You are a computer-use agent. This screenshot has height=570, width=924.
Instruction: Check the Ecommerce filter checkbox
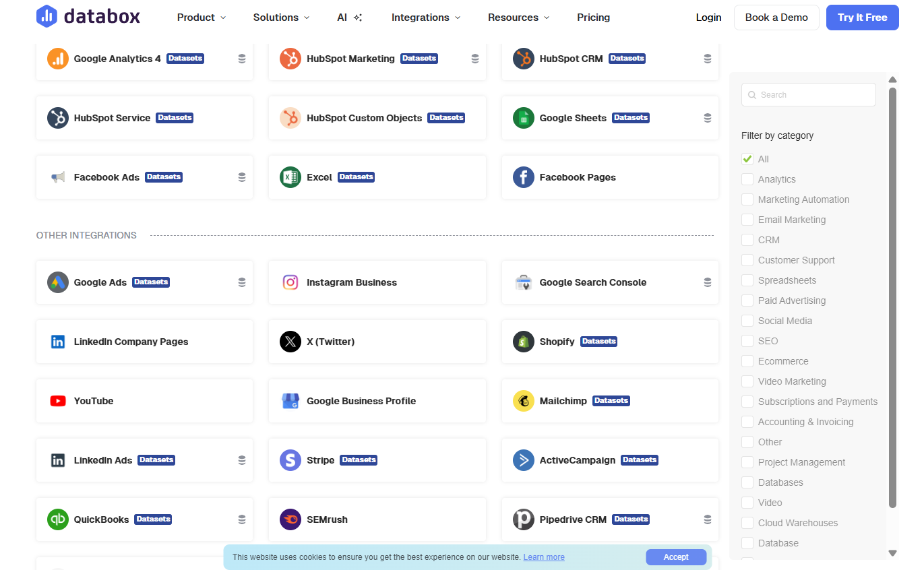tap(747, 361)
